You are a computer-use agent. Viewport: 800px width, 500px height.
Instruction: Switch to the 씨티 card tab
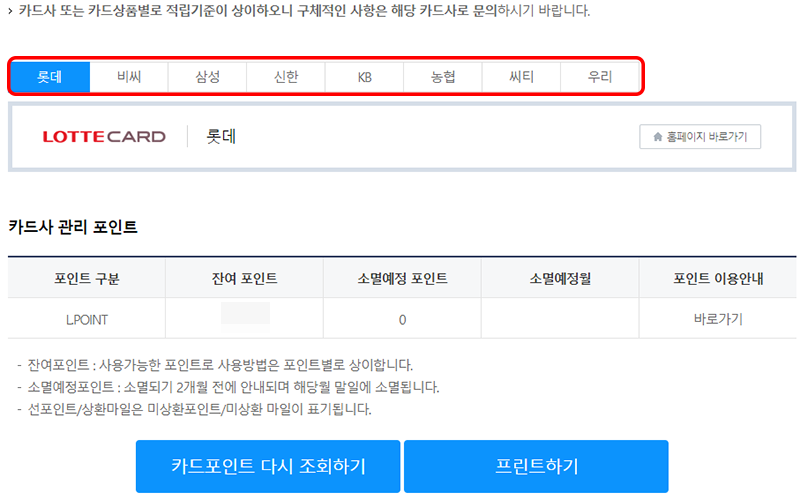(522, 77)
